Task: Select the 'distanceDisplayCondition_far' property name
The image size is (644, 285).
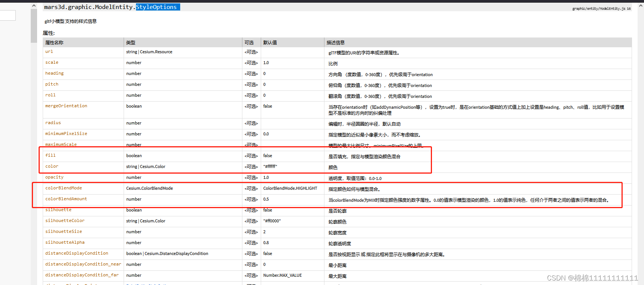Action: (x=82, y=275)
